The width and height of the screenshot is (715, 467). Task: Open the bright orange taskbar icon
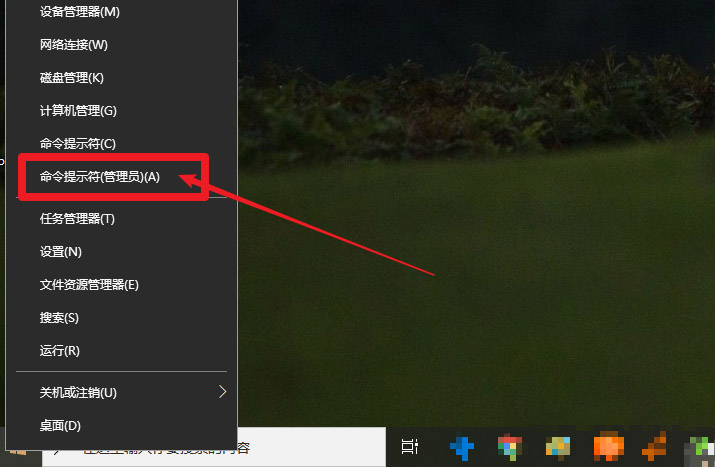[x=608, y=448]
